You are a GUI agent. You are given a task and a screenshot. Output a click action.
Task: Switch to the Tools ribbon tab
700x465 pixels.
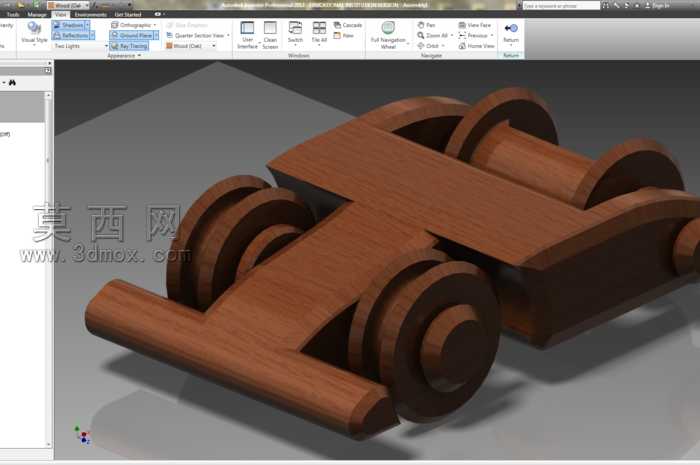click(13, 14)
